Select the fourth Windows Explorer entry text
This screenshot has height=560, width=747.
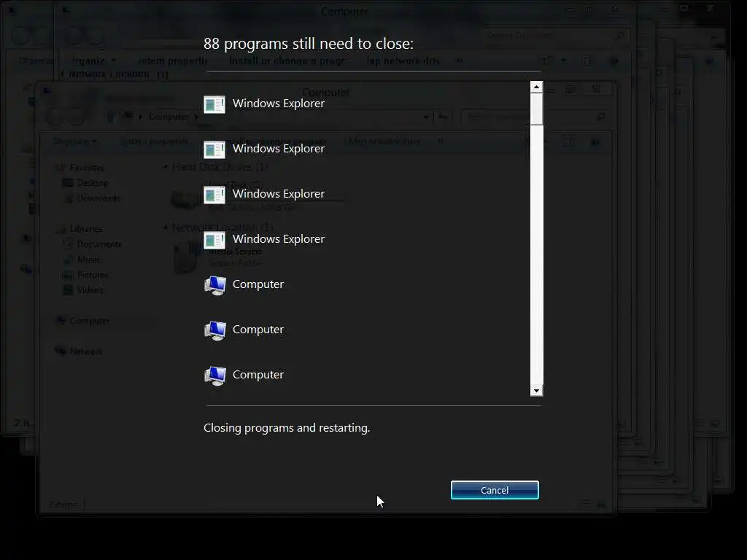coord(278,239)
